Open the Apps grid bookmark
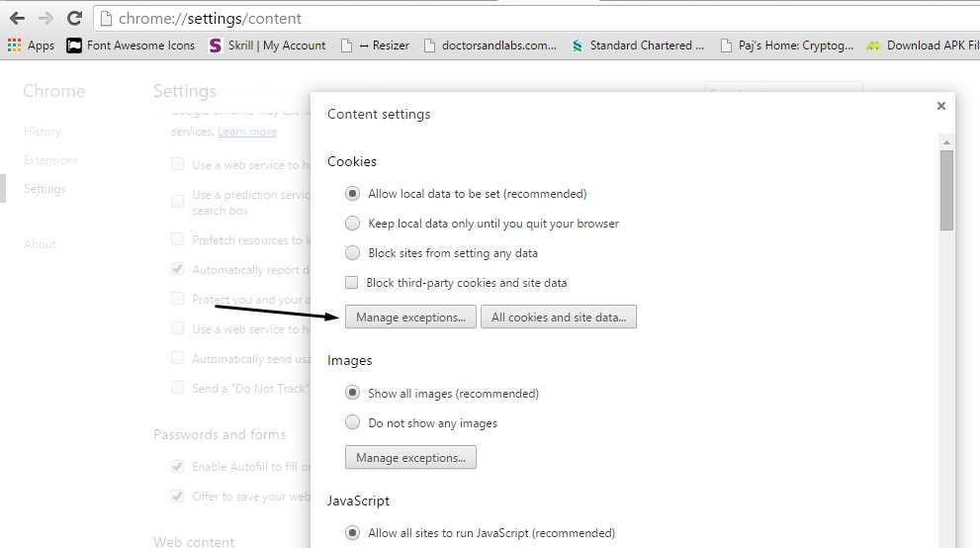Image resolution: width=980 pixels, height=548 pixels. point(31,46)
